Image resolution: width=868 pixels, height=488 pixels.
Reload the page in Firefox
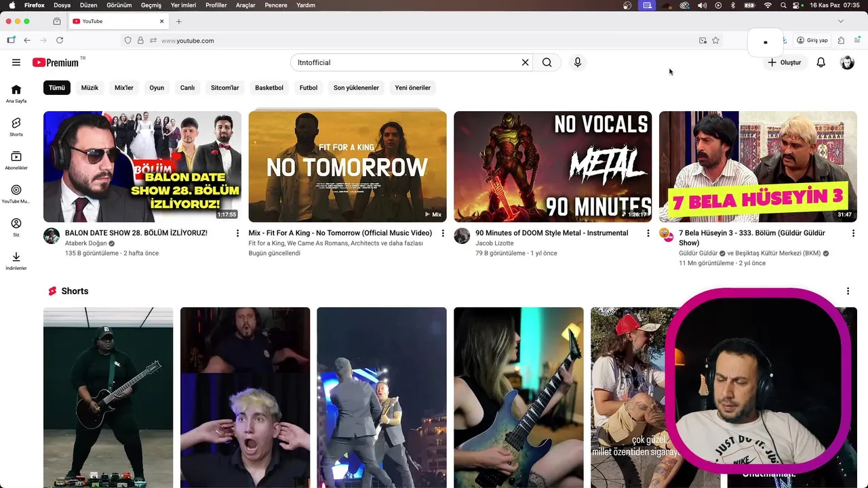(x=60, y=41)
